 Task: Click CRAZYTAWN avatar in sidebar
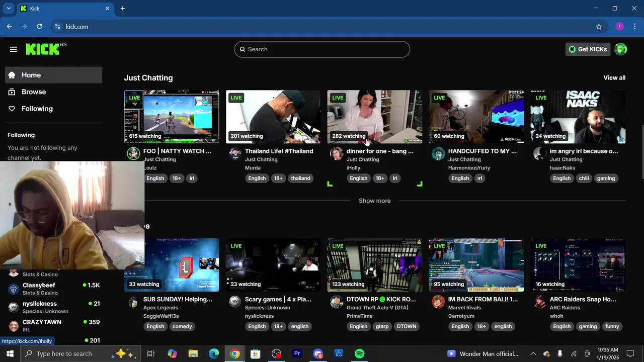tap(14, 326)
